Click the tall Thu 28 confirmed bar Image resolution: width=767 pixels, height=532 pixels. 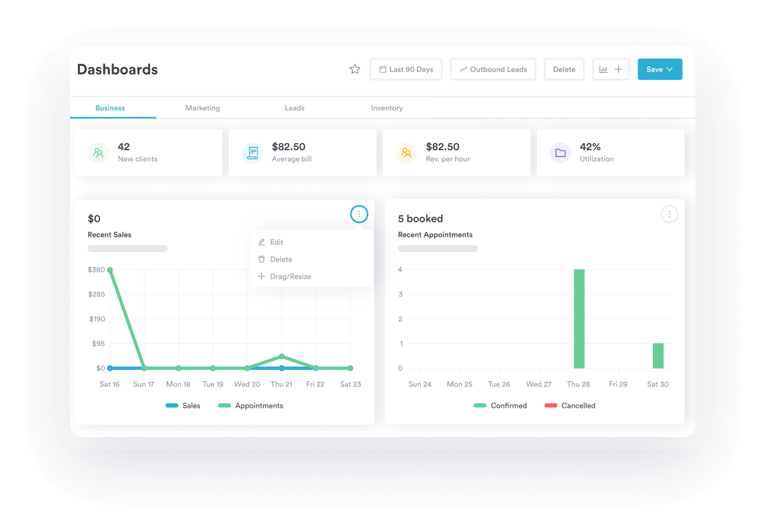579,319
